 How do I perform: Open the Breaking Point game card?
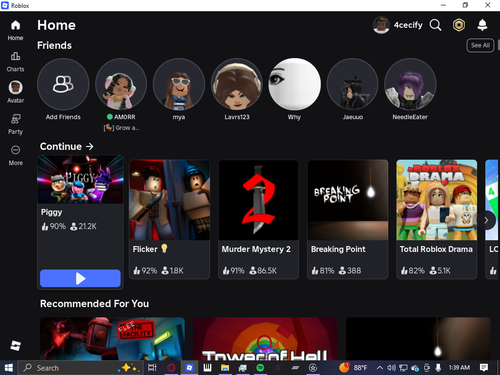click(348, 219)
